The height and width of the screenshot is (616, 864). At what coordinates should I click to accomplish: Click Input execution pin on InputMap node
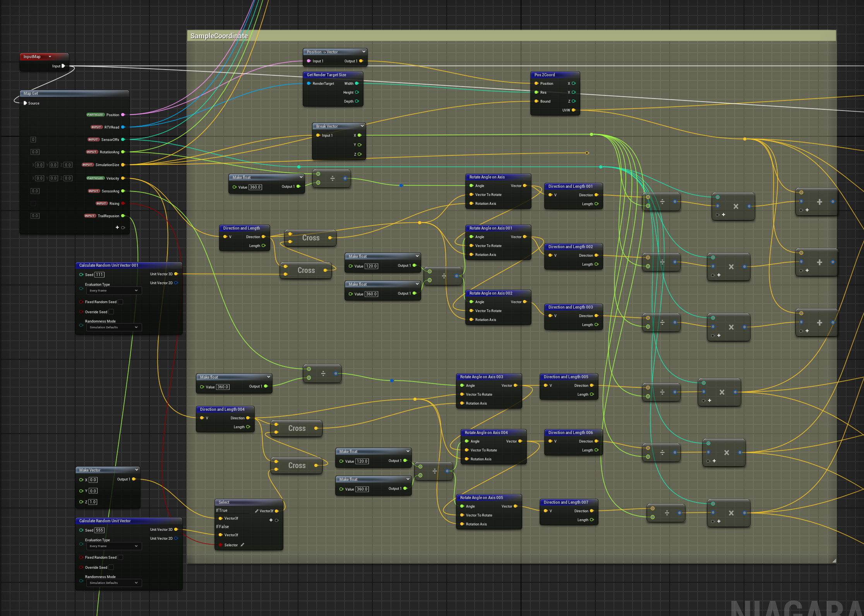pyautogui.click(x=63, y=66)
